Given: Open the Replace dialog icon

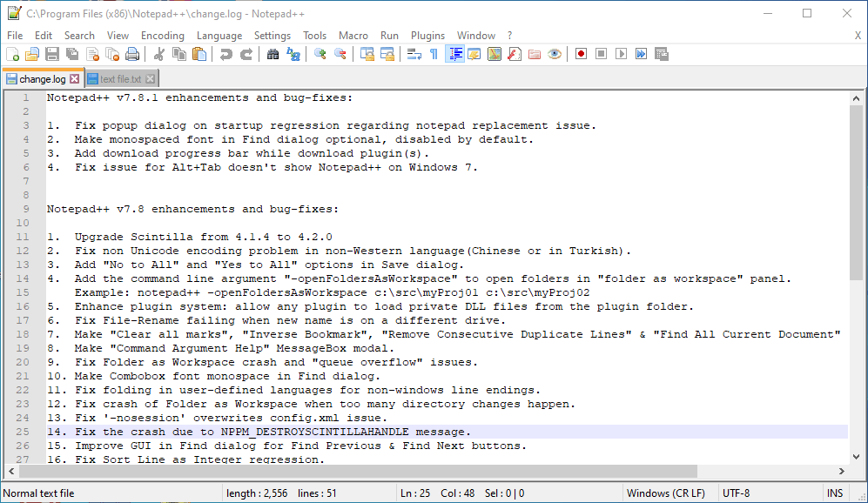Looking at the screenshot, I should coord(293,54).
